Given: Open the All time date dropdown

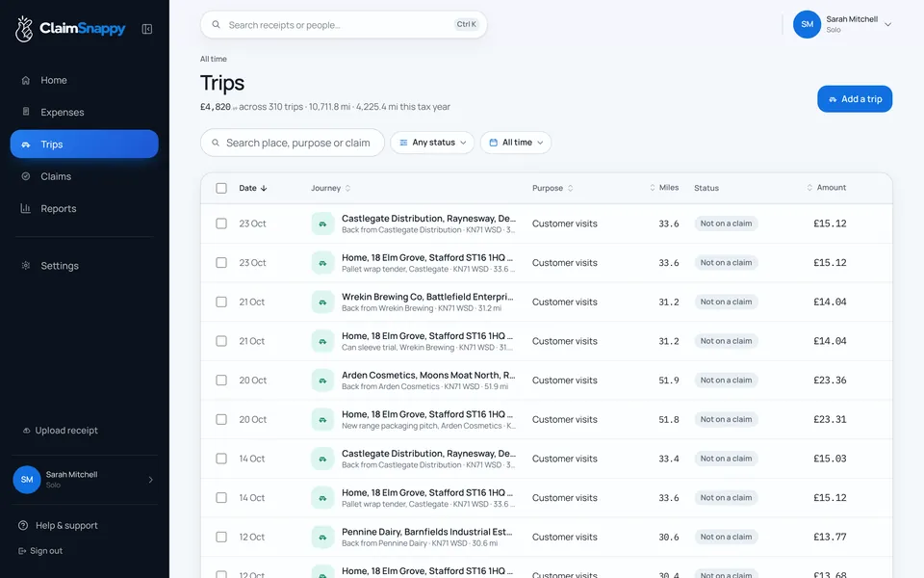Looking at the screenshot, I should (x=516, y=143).
